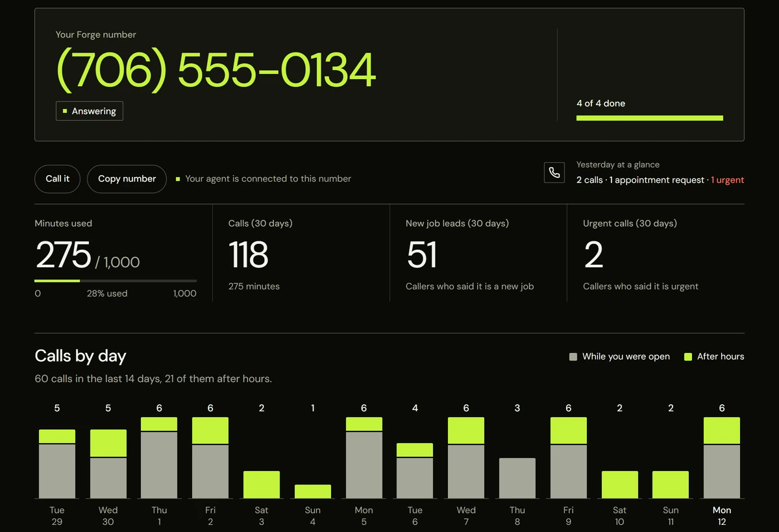Click the Tue 29 bar in the chart
Viewport: 779px width, 532px height.
click(x=57, y=464)
